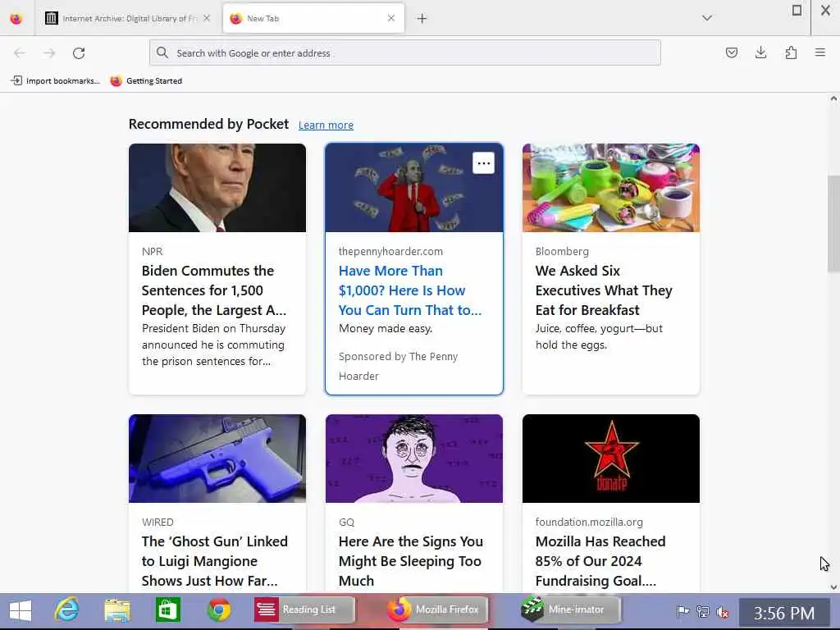Click the scrollbar down arrow
Viewport: 840px width, 630px height.
coord(833,587)
